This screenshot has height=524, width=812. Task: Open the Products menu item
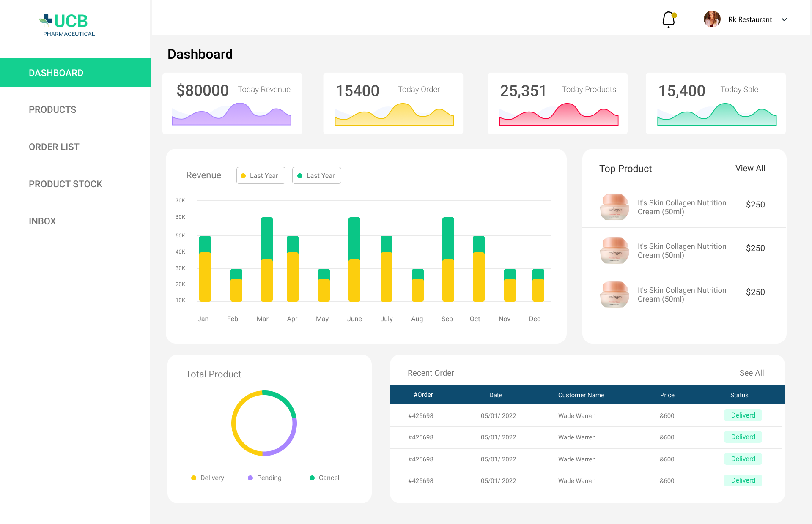click(x=52, y=110)
